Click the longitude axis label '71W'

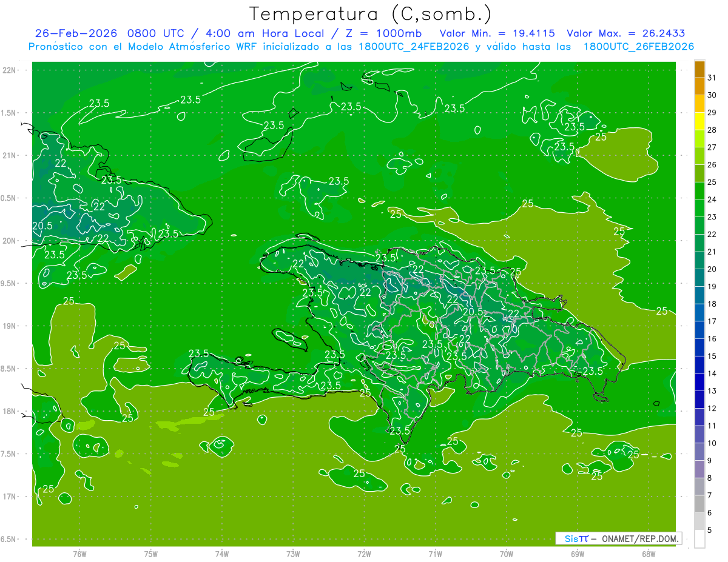435,554
